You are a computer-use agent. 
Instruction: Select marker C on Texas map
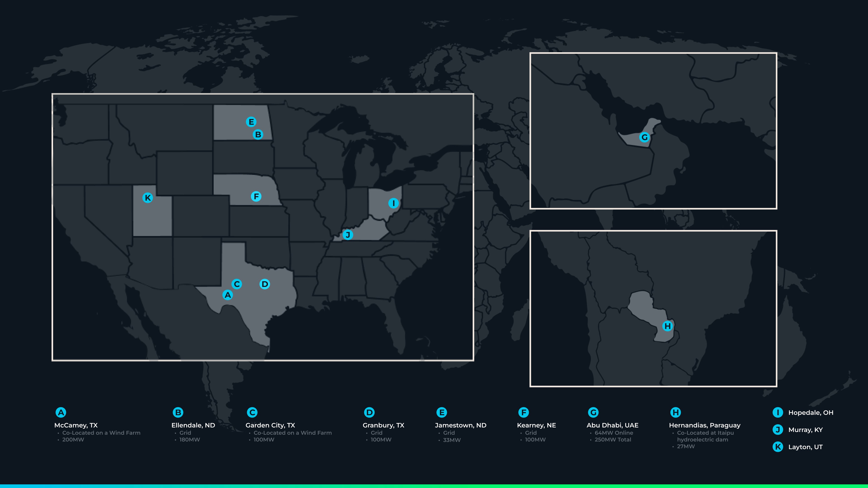(x=236, y=284)
